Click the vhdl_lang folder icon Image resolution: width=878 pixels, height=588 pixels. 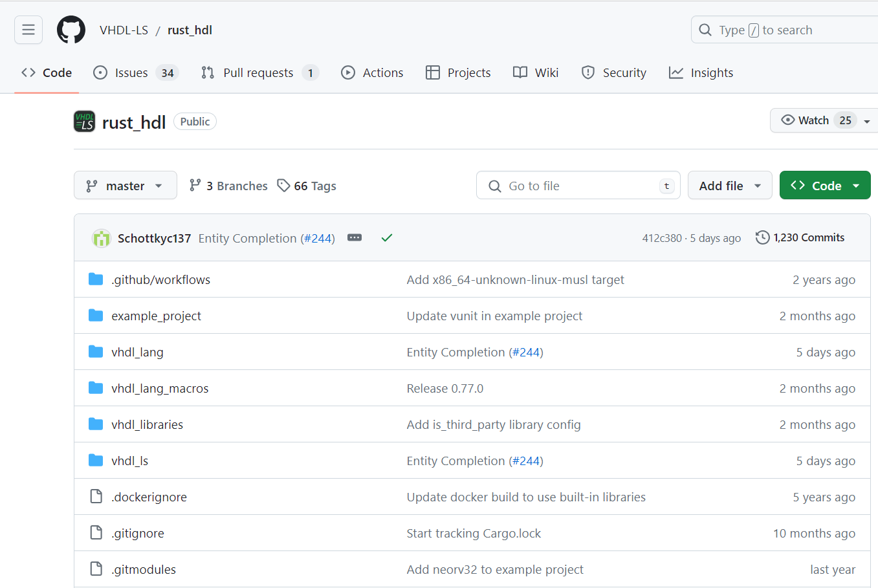[x=96, y=352]
